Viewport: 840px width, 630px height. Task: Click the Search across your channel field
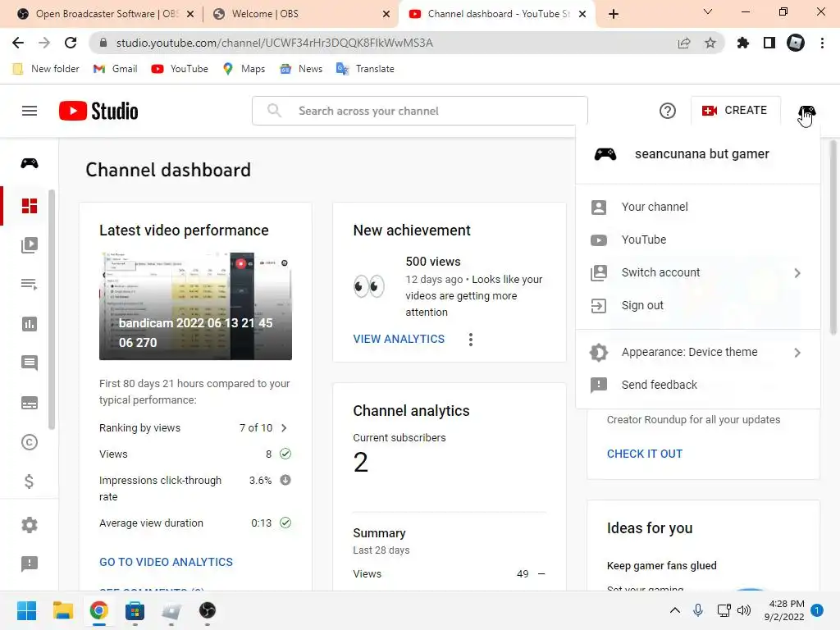[x=419, y=111]
